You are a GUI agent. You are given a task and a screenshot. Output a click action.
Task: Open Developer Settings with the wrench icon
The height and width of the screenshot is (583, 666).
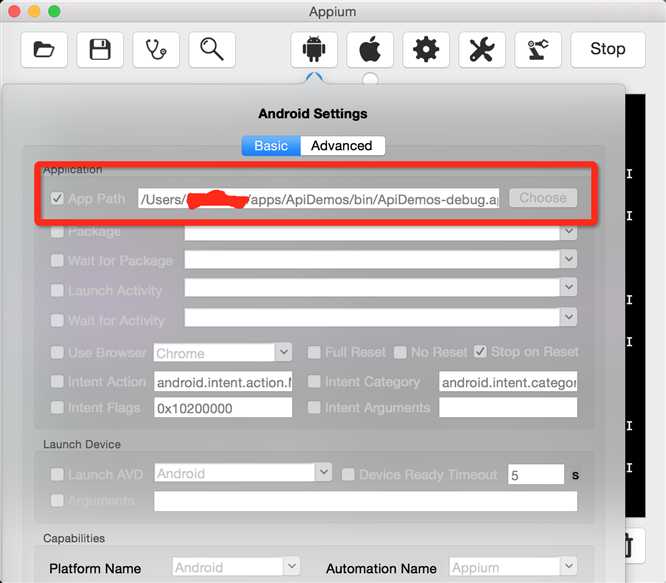[x=482, y=50]
